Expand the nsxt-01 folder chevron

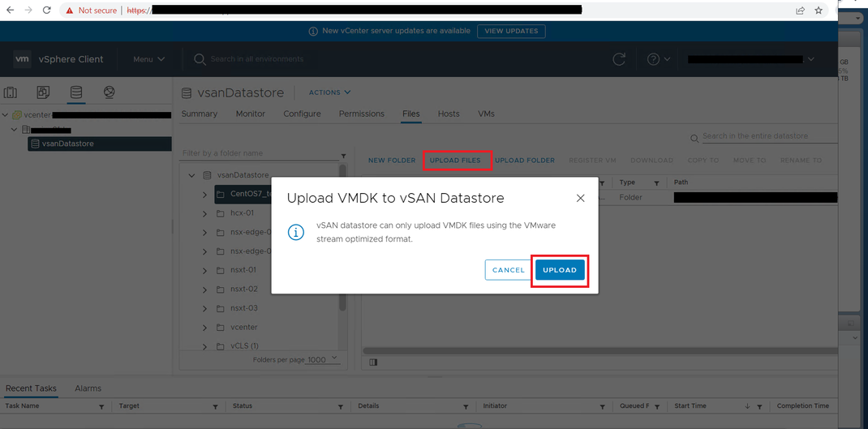point(204,271)
